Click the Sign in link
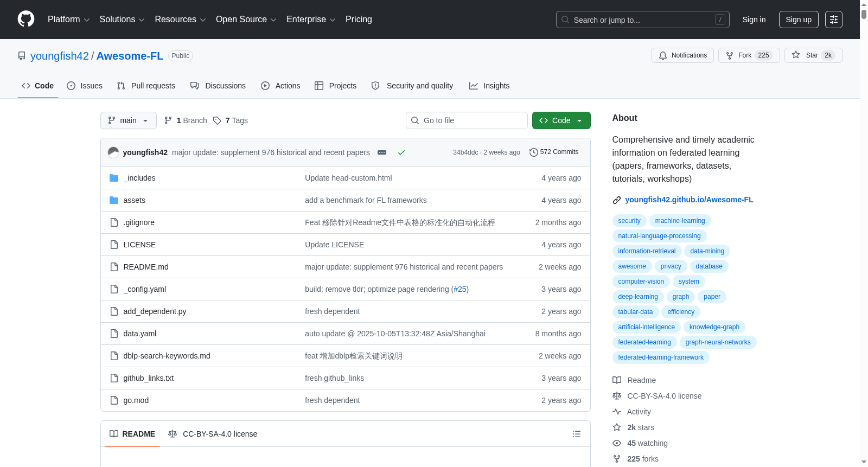Image resolution: width=868 pixels, height=467 pixels. (754, 20)
